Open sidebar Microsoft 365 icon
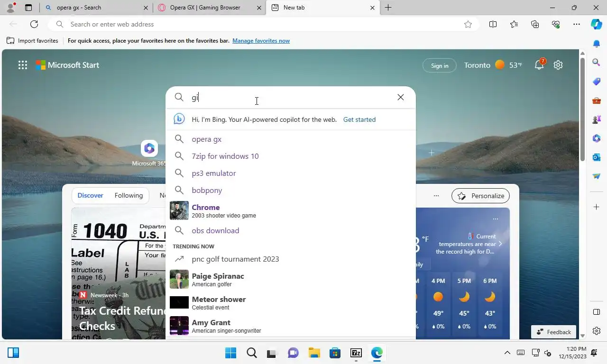The width and height of the screenshot is (607, 364). point(597,138)
